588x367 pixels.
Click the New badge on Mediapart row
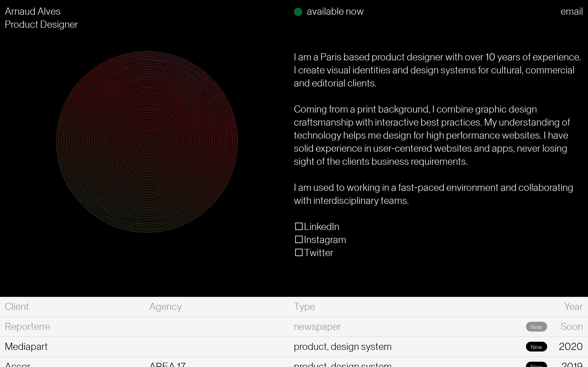pos(536,347)
